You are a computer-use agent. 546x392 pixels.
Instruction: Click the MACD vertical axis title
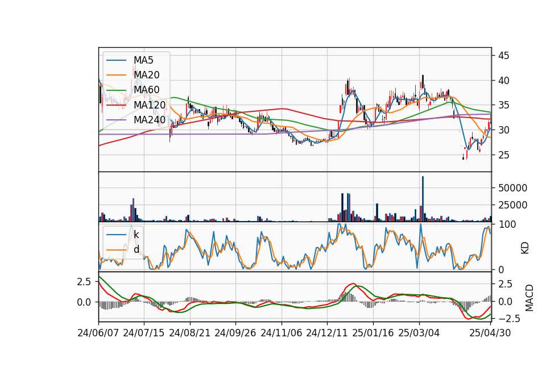530,298
